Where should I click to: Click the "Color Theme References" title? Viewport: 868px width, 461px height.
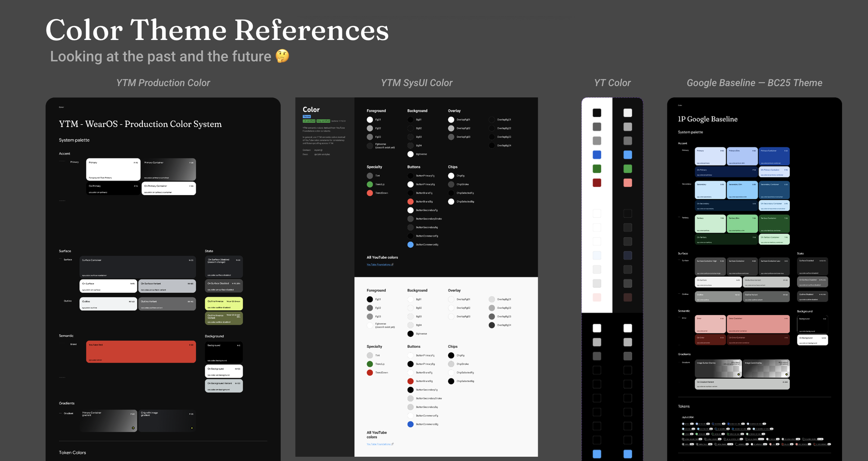click(217, 30)
